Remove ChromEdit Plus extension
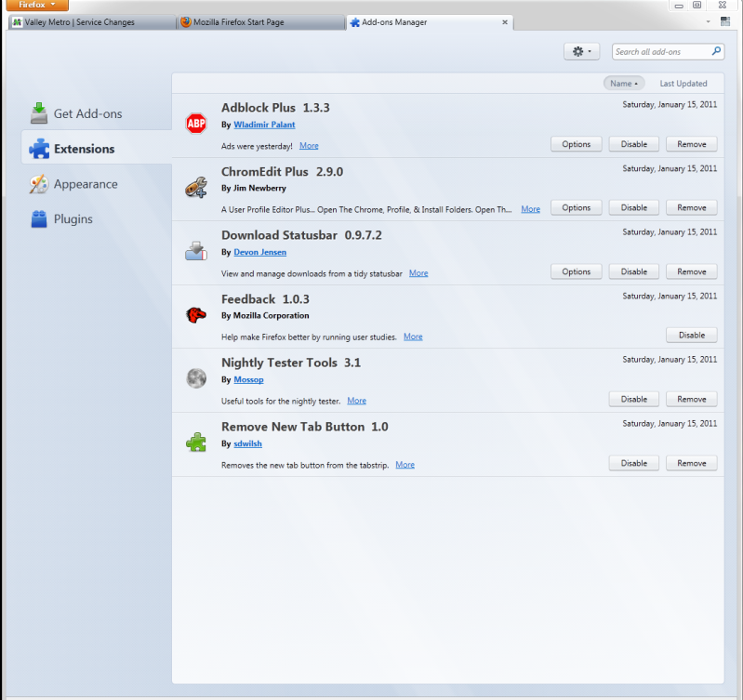743x700 pixels. [691, 207]
